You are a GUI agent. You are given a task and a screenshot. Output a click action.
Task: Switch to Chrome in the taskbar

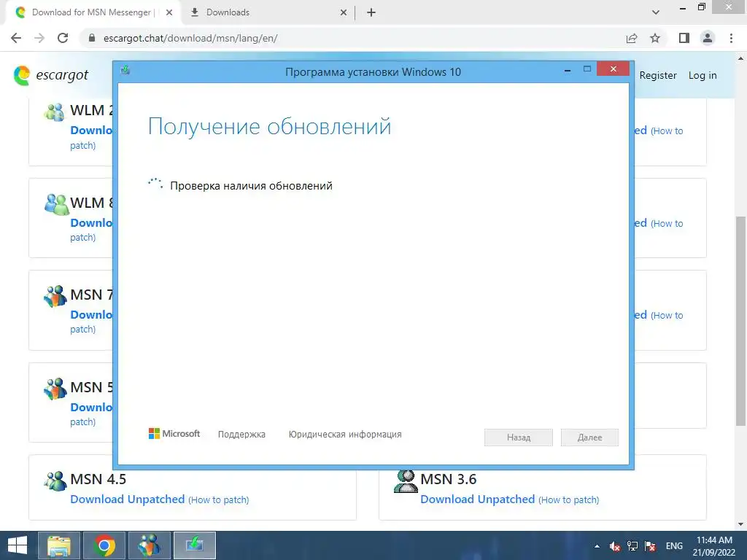(x=104, y=545)
